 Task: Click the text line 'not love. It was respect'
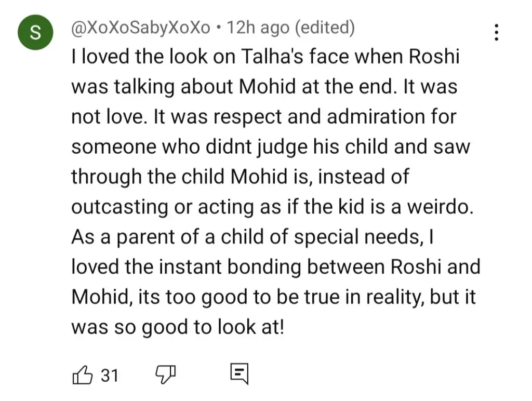tap(173, 117)
